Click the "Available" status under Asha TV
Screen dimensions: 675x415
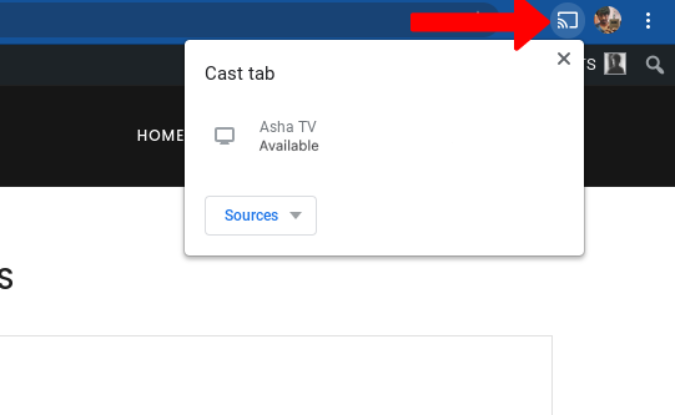pos(289,146)
